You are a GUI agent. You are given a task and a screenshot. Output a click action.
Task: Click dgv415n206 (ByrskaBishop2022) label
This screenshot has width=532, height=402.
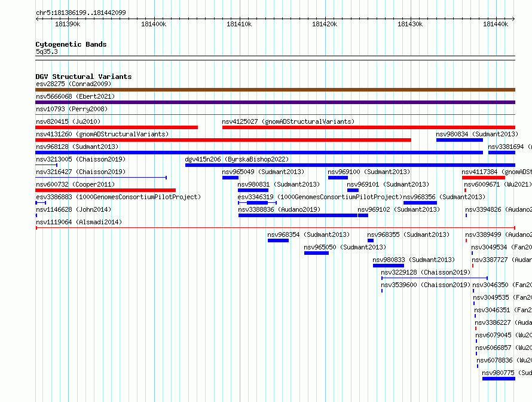[237, 159]
